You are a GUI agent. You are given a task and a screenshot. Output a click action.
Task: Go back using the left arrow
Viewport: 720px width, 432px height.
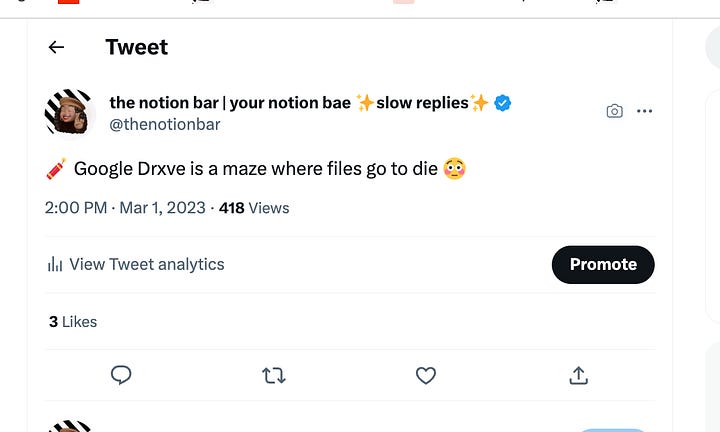coord(56,47)
